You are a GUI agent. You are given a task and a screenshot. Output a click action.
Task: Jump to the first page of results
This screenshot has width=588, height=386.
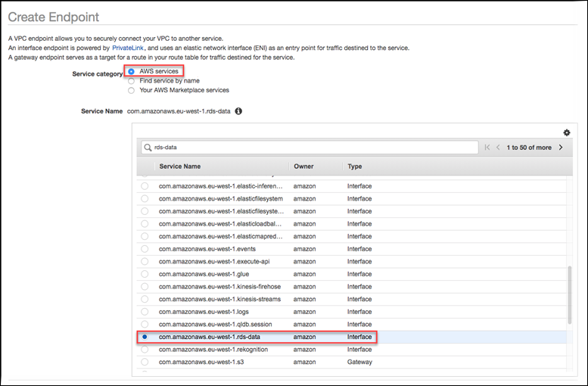coord(487,148)
